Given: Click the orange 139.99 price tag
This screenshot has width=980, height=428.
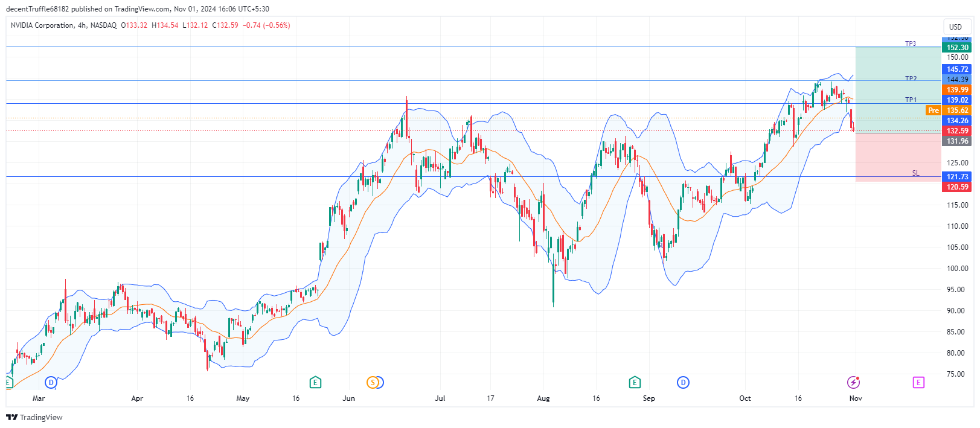Looking at the screenshot, I should 957,90.
